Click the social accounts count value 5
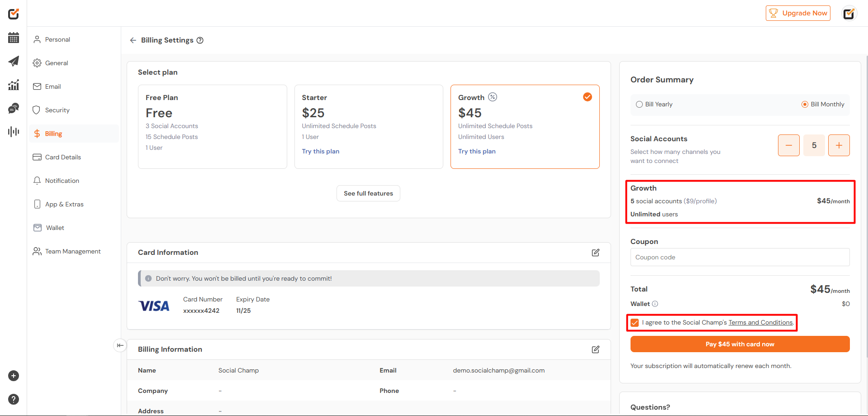Viewport: 868px width, 416px height. (x=814, y=145)
